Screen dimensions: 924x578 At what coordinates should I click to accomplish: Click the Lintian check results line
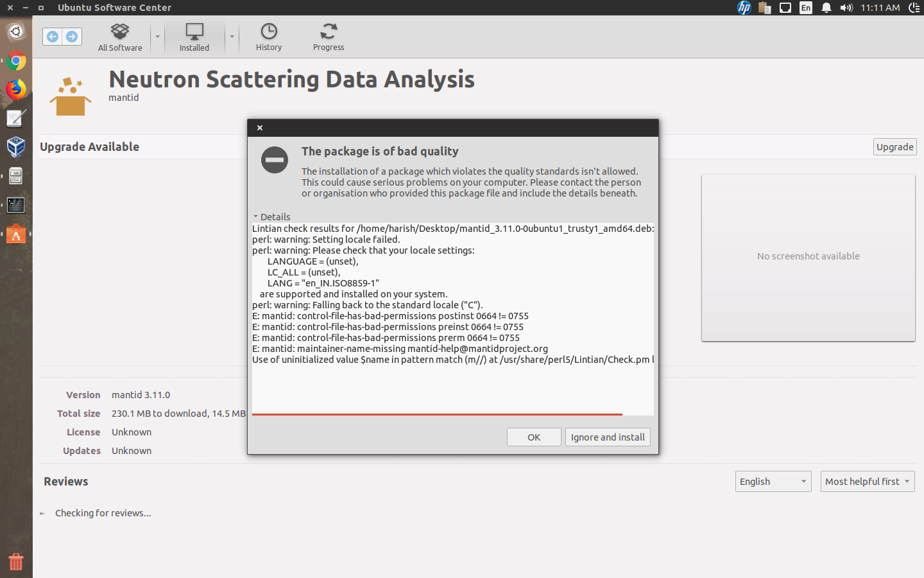pyautogui.click(x=453, y=229)
